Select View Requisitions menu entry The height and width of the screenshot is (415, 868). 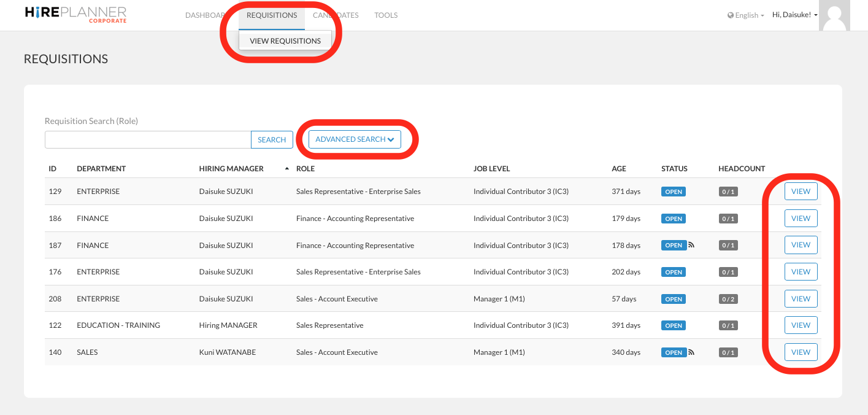[285, 41]
